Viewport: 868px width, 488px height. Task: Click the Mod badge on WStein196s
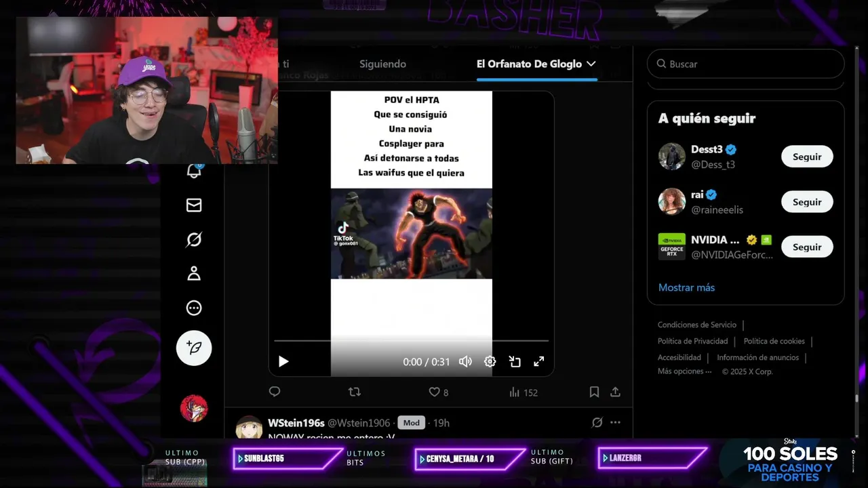click(x=412, y=423)
